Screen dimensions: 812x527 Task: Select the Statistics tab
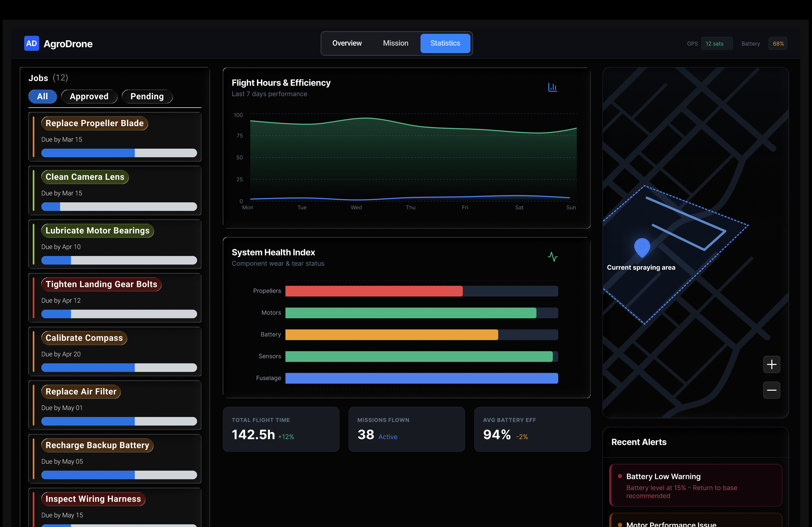click(x=445, y=43)
